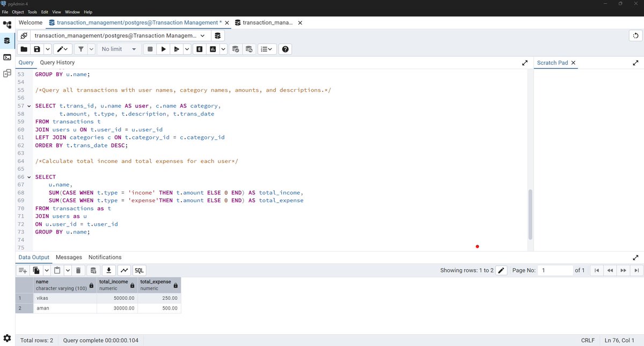Collapse the code fold at line 66
644x346 pixels.
pos(29,177)
